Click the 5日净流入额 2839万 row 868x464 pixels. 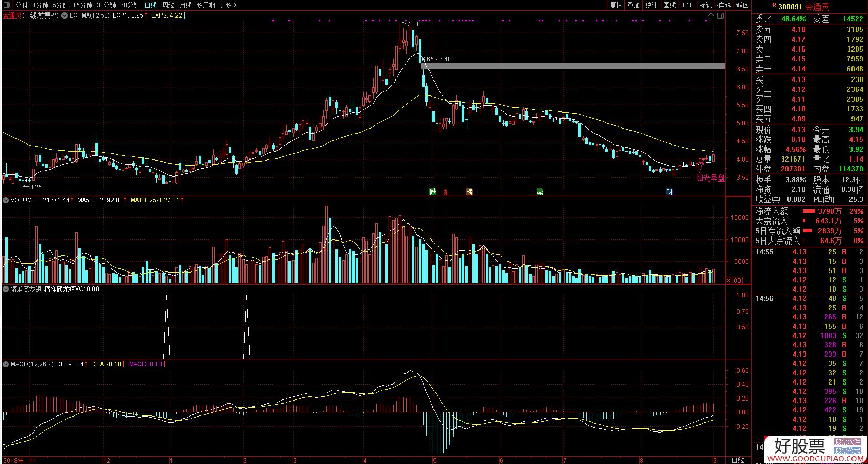[x=810, y=231]
